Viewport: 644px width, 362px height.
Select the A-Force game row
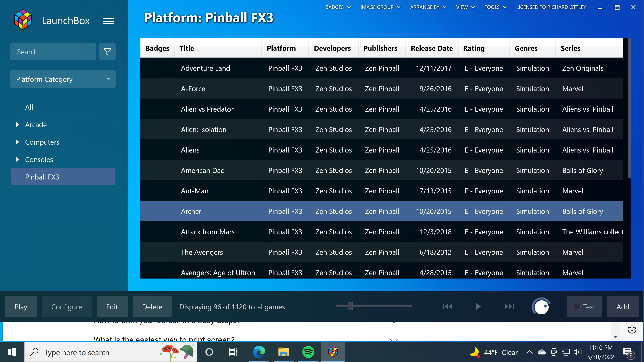pos(382,88)
